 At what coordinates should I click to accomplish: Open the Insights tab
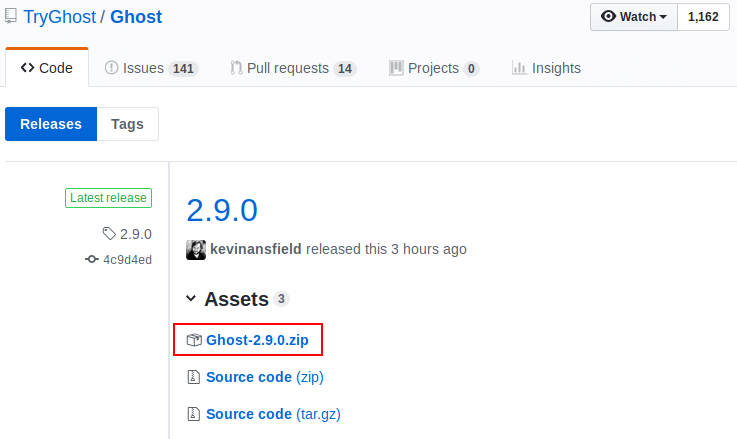click(546, 68)
